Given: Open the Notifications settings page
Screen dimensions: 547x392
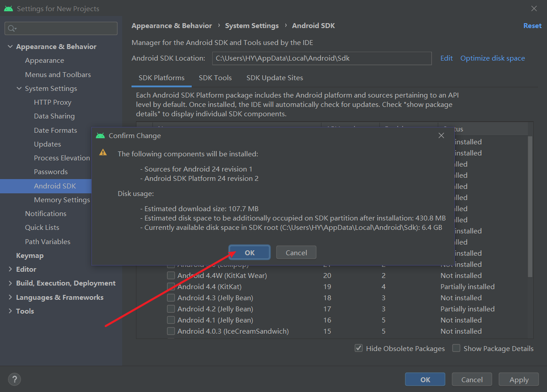Looking at the screenshot, I should [45, 213].
